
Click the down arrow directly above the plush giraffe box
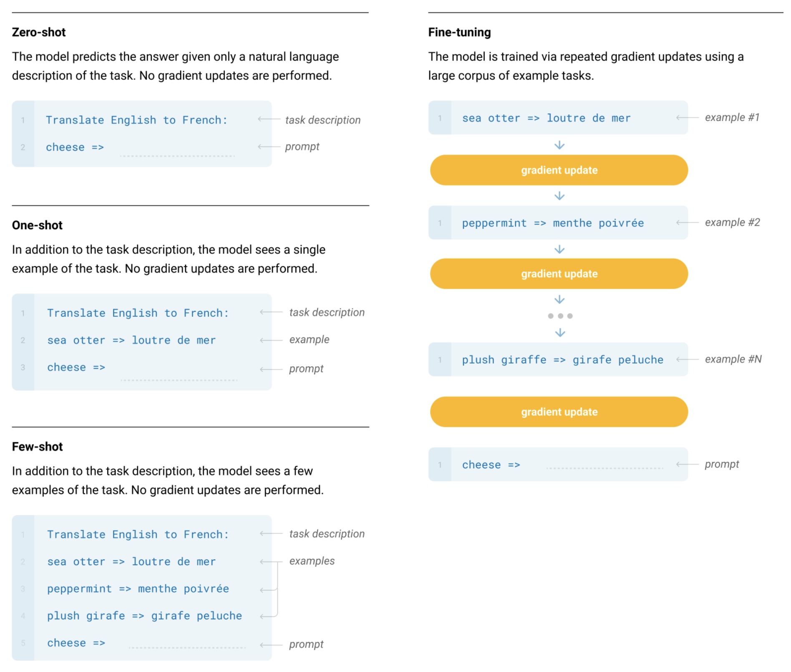coord(560,333)
